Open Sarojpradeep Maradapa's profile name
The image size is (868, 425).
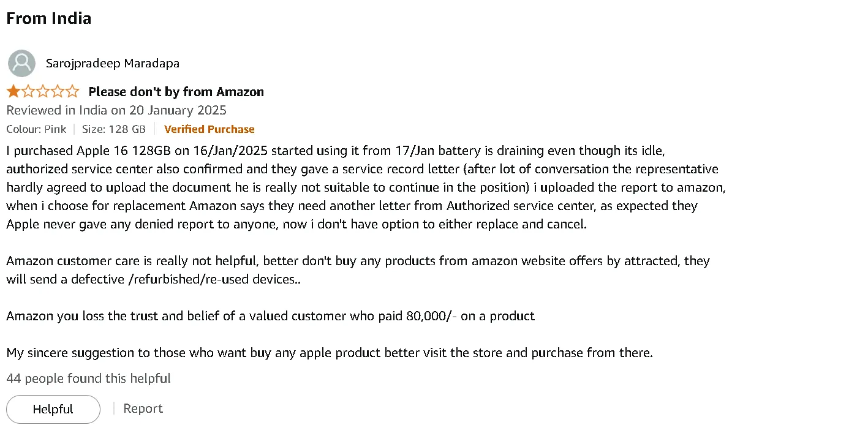(x=113, y=63)
